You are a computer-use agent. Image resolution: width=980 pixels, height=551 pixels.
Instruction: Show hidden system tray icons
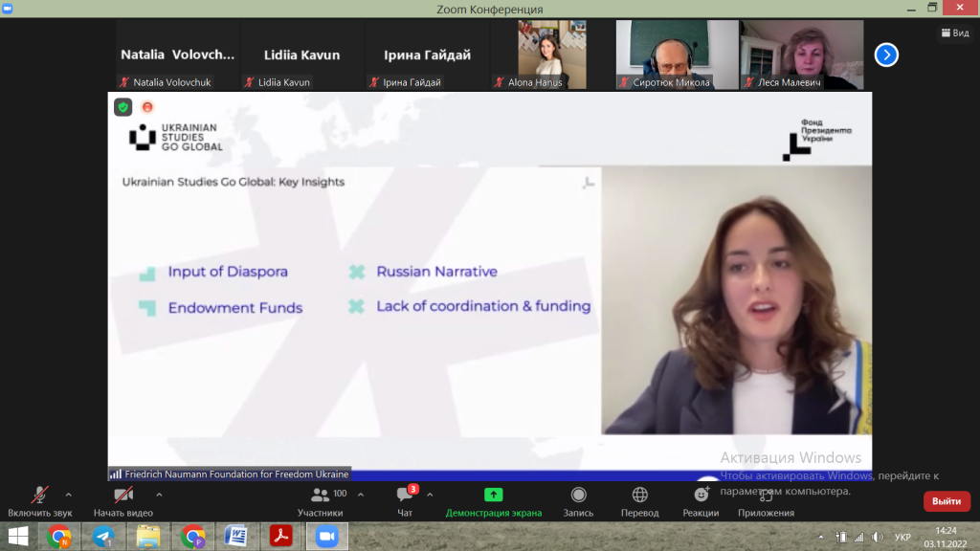point(820,537)
